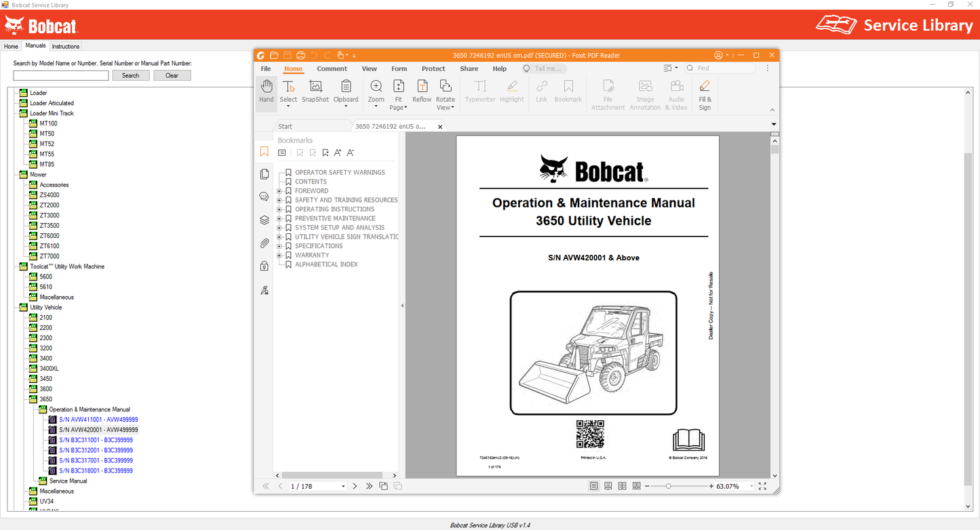Jump to last page double arrow

[369, 486]
